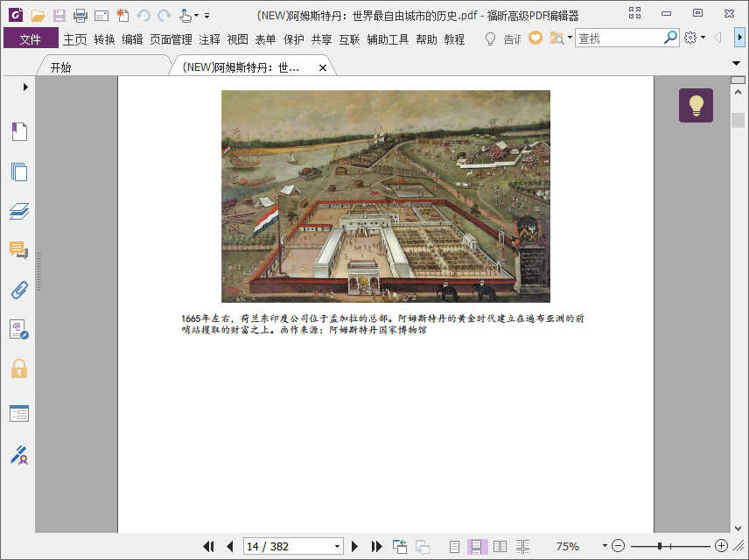The width and height of the screenshot is (749, 560).
Task: Switch to the 开始 document tab
Action: (x=104, y=67)
